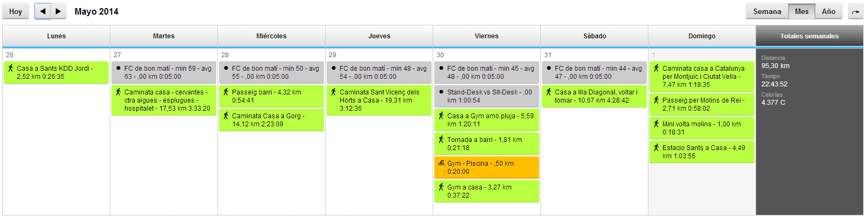Select the Mes view tab

pos(801,11)
